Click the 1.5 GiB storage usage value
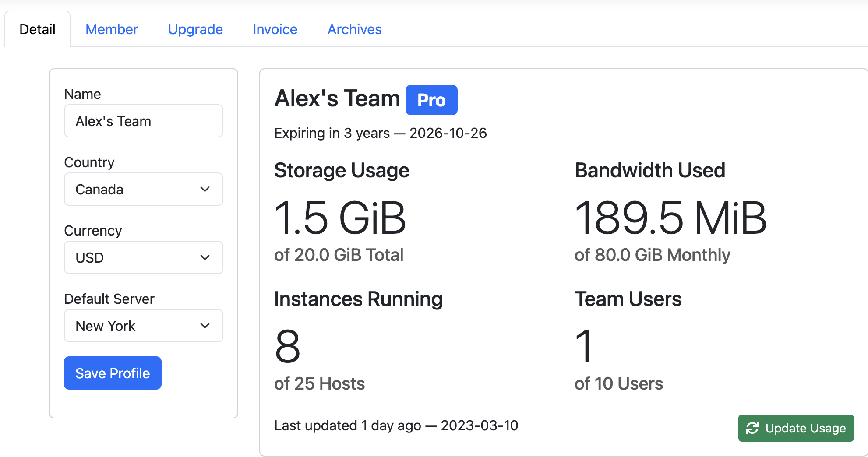 pos(340,218)
